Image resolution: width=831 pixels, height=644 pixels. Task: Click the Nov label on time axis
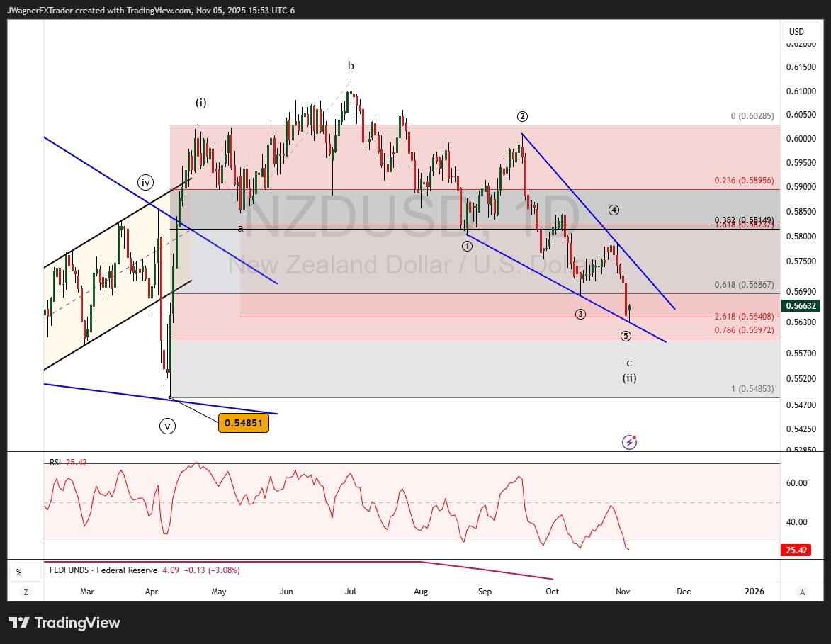[x=623, y=591]
